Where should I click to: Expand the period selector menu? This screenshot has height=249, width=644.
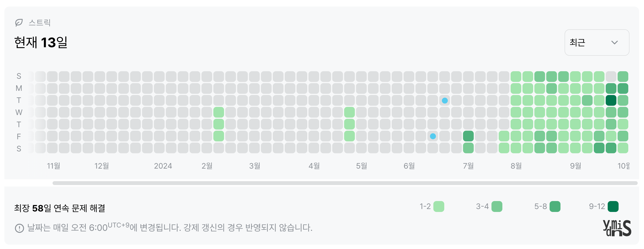coord(597,42)
